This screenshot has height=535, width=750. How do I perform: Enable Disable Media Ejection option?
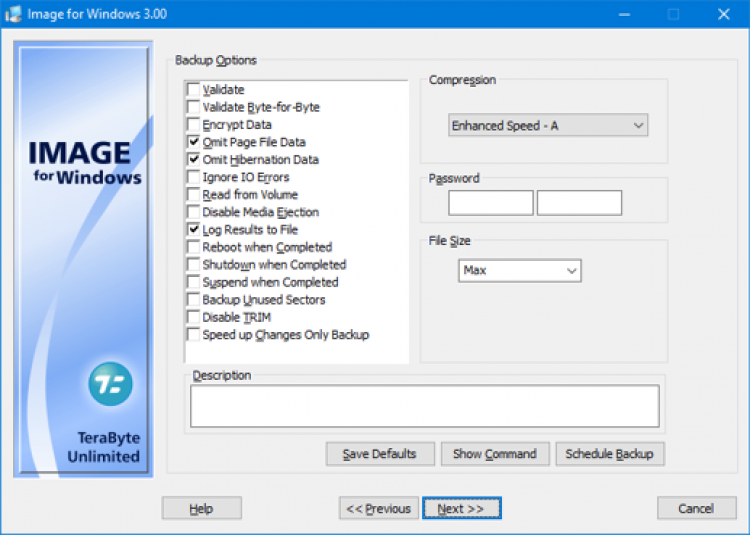194,212
